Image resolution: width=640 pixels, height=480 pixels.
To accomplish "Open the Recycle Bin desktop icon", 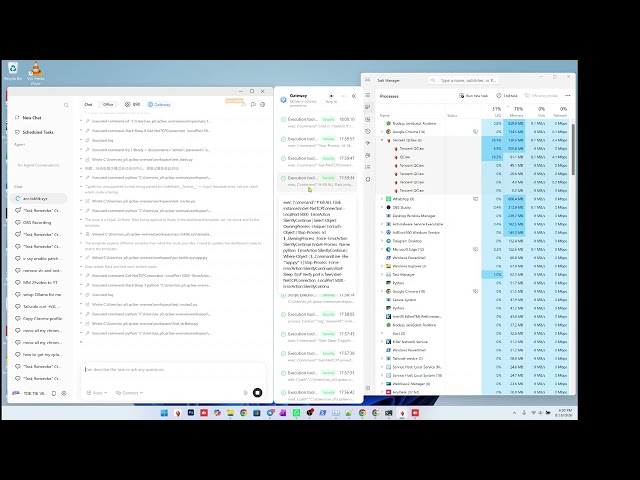I will tap(13, 71).
